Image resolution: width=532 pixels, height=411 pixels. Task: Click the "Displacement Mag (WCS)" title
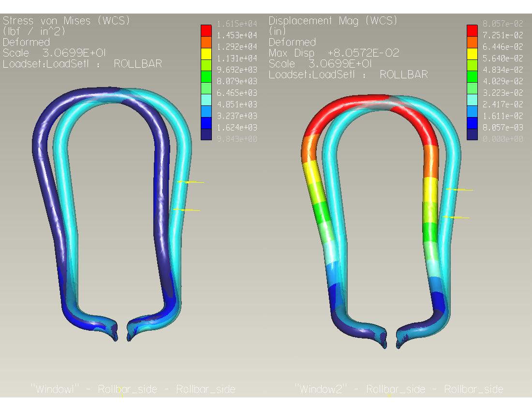click(x=333, y=21)
